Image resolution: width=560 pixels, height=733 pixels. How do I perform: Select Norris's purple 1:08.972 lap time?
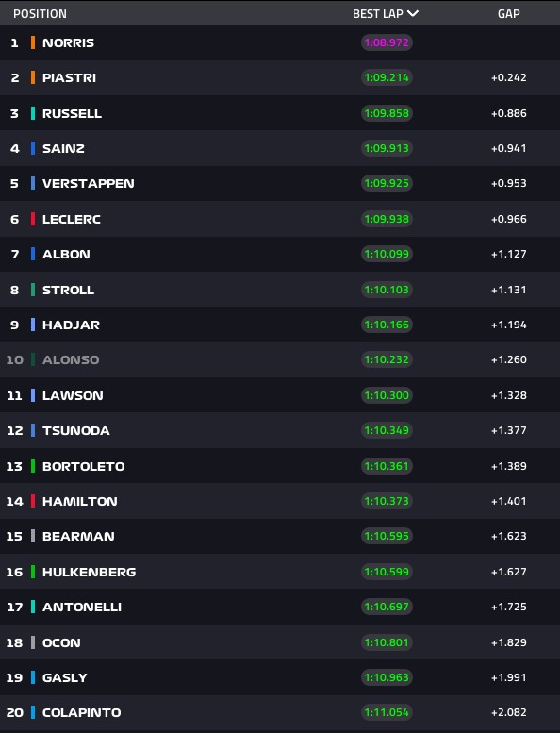point(387,42)
